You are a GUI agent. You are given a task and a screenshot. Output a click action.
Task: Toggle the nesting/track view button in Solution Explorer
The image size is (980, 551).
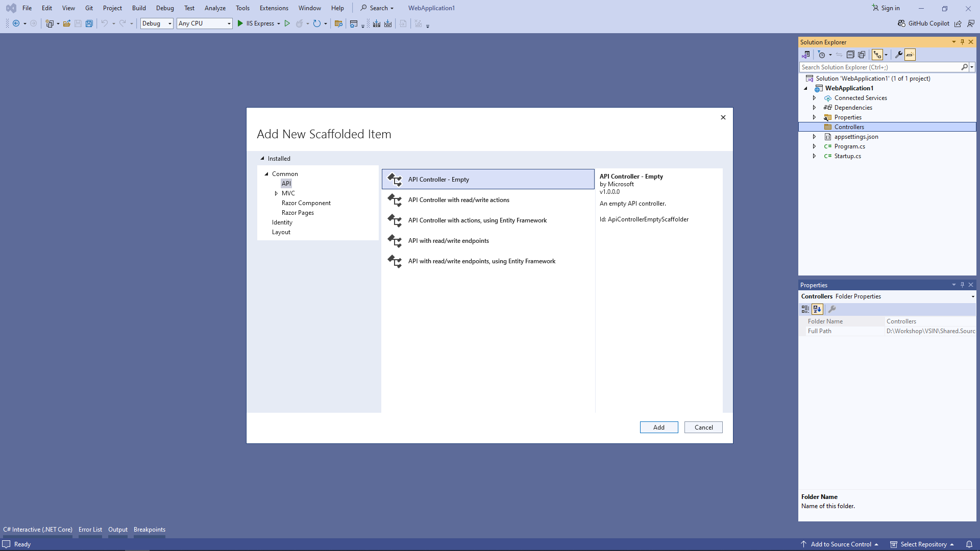[x=877, y=55]
